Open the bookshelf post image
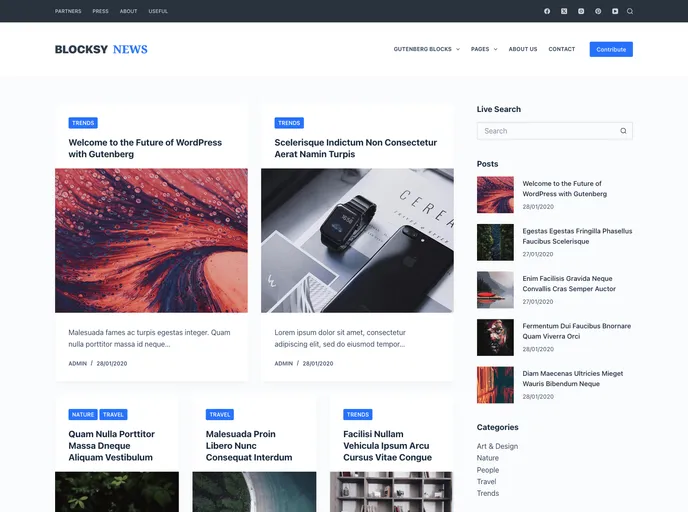Screen dimensions: 688x512 tap(391, 492)
